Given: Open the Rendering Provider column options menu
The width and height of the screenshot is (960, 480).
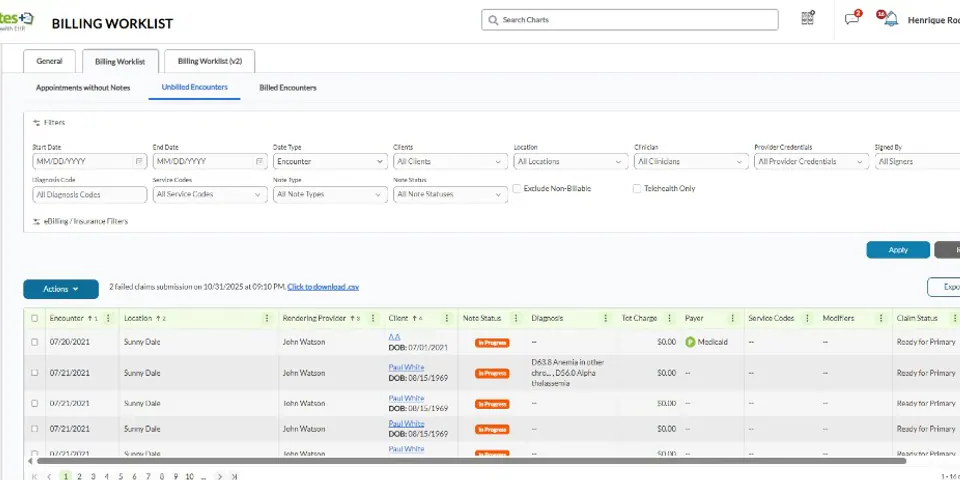Looking at the screenshot, I should point(372,318).
